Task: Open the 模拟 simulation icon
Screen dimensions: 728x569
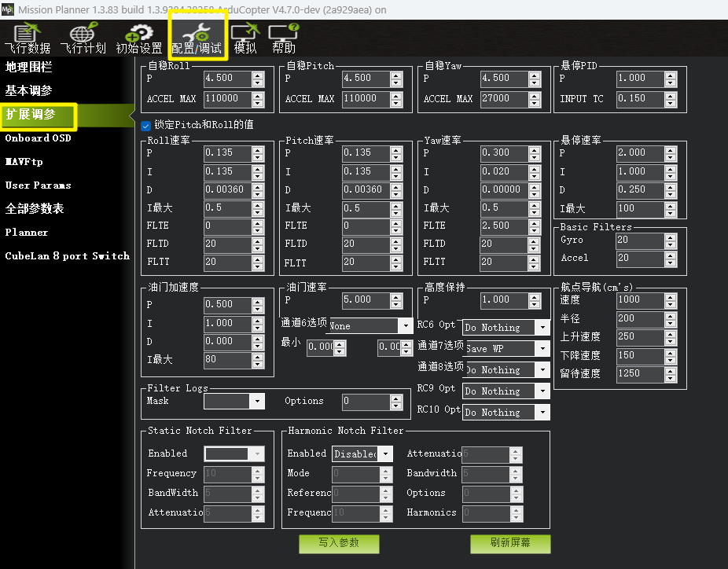Action: pyautogui.click(x=245, y=39)
